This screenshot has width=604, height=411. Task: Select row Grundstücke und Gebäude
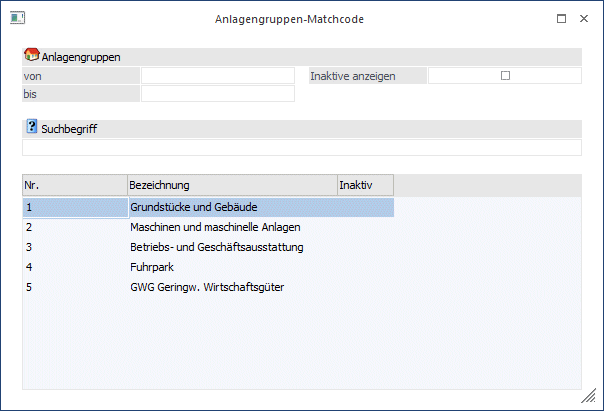click(195, 207)
